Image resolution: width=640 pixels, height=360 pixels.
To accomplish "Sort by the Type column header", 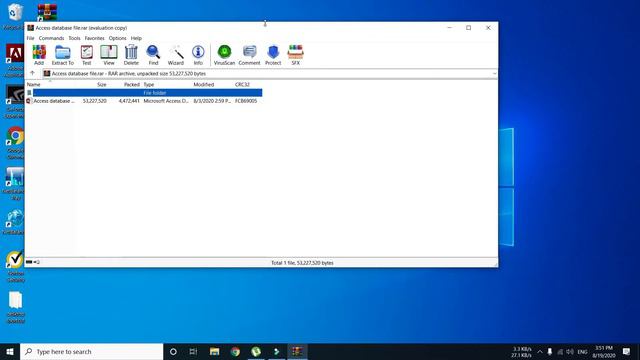I will [149, 84].
